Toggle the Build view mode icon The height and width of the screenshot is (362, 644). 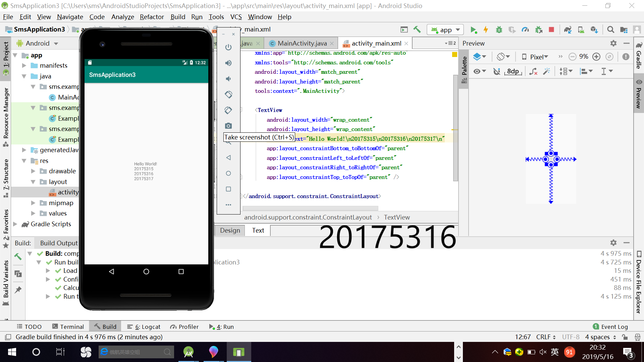[x=18, y=274]
